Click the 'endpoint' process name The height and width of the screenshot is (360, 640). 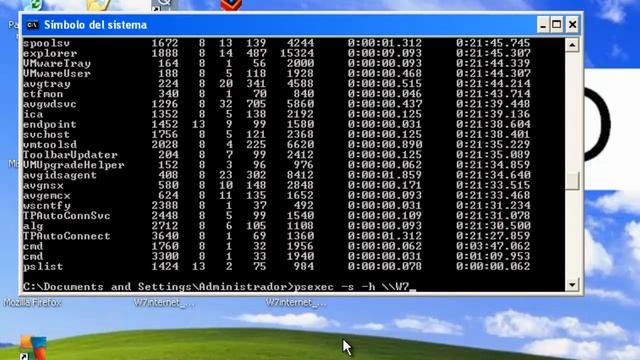tap(50, 124)
